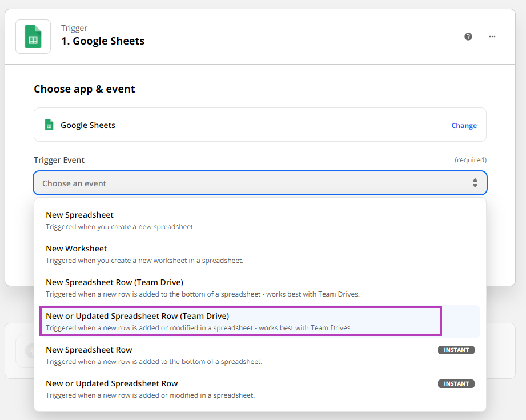
Task: Select New or Updated Spreadsheet Row (Team Drive)
Action: [x=260, y=321]
